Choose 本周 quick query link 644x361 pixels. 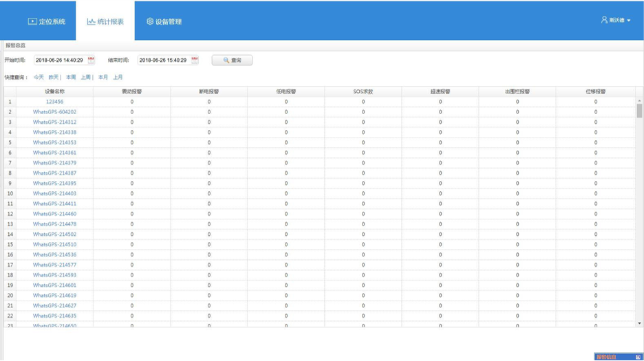pos(71,77)
